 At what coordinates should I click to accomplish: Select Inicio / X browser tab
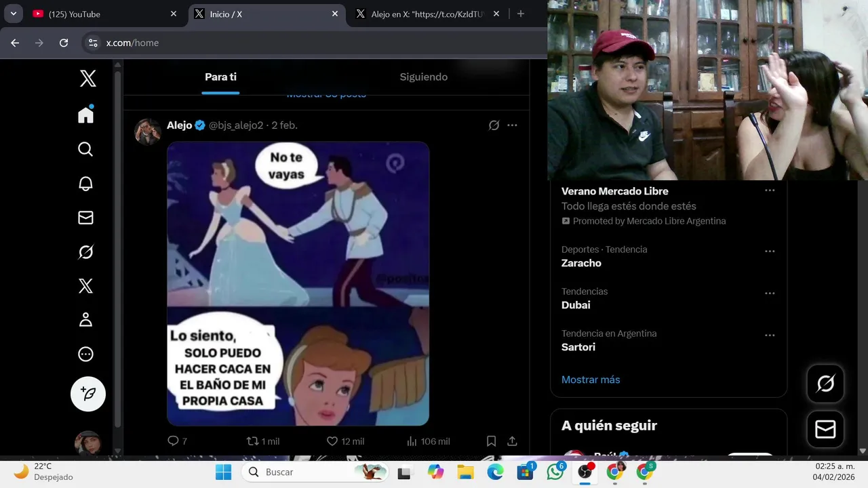pos(266,14)
